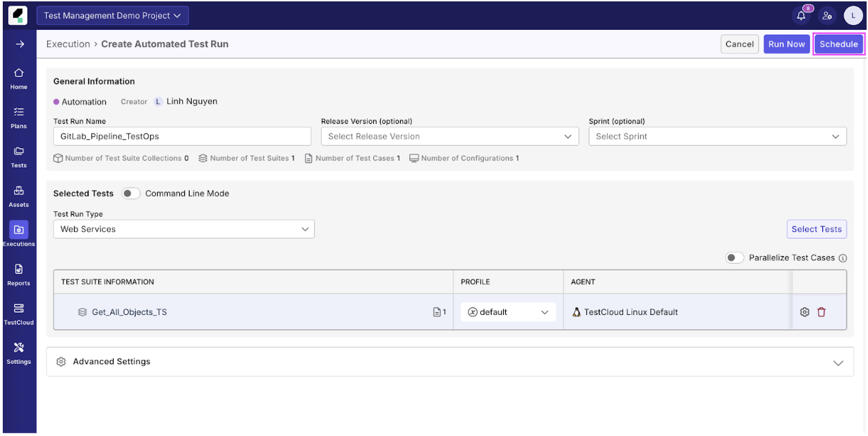Open the TestCloud section
868x436 pixels.
[x=19, y=312]
